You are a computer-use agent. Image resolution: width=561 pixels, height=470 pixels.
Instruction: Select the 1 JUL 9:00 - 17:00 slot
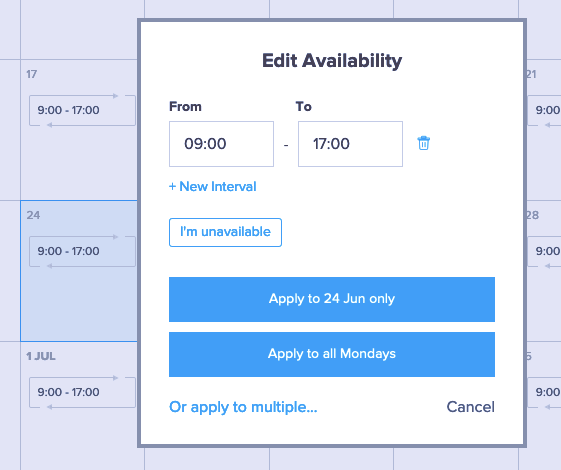82,392
